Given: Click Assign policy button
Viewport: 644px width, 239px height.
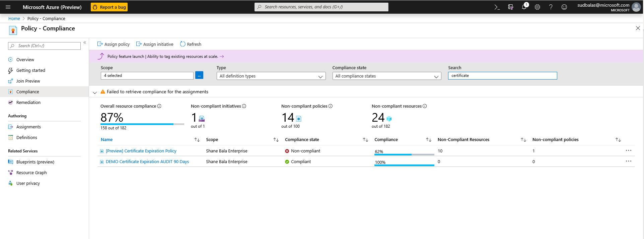Looking at the screenshot, I should (x=114, y=44).
